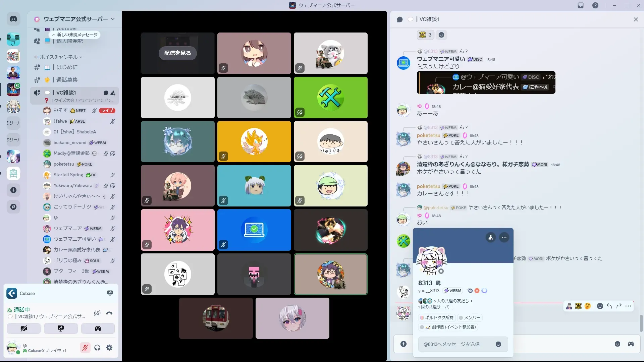The height and width of the screenshot is (362, 644).
Task: Turn on camera in voice panel
Action: point(24,328)
